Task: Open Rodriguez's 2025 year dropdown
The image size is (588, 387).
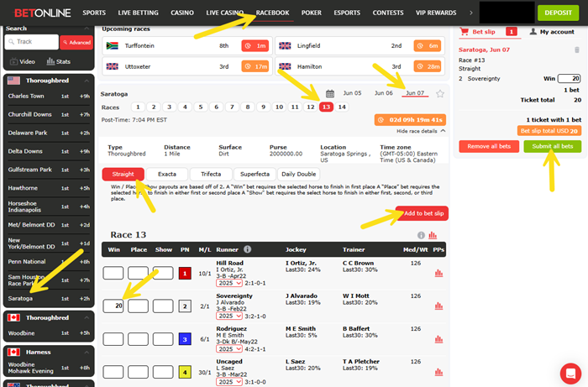Action: click(229, 348)
